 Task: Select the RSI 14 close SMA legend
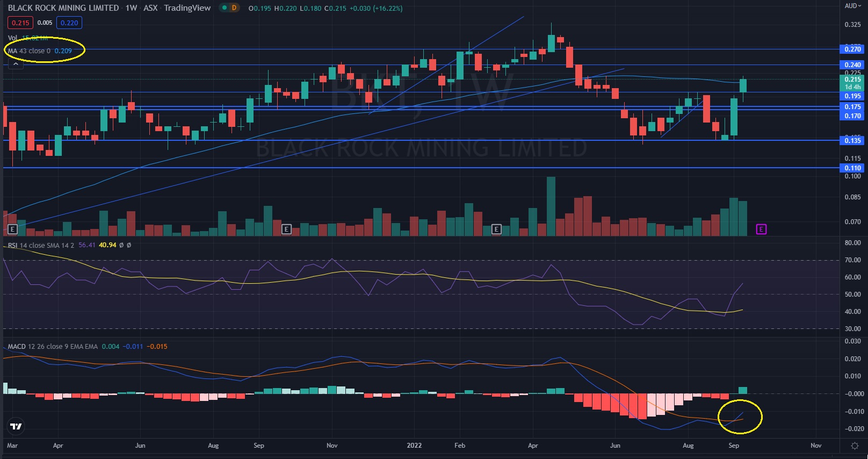(x=69, y=245)
